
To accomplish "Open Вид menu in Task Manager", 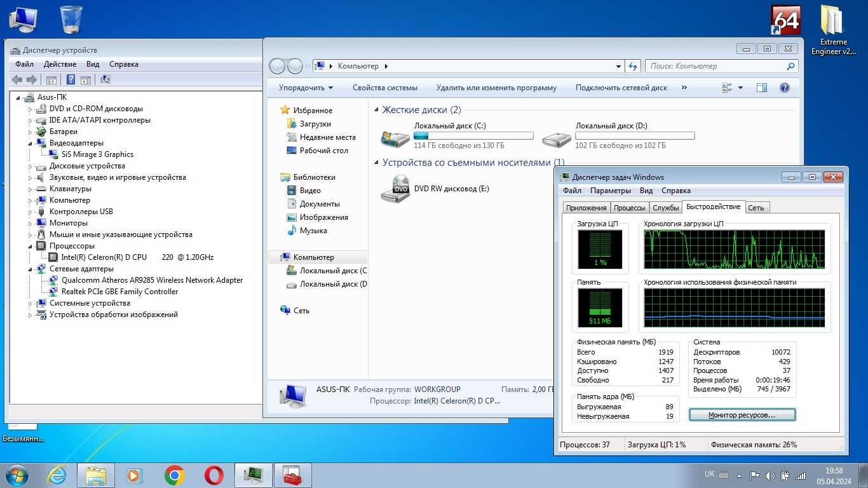I will pyautogui.click(x=646, y=191).
